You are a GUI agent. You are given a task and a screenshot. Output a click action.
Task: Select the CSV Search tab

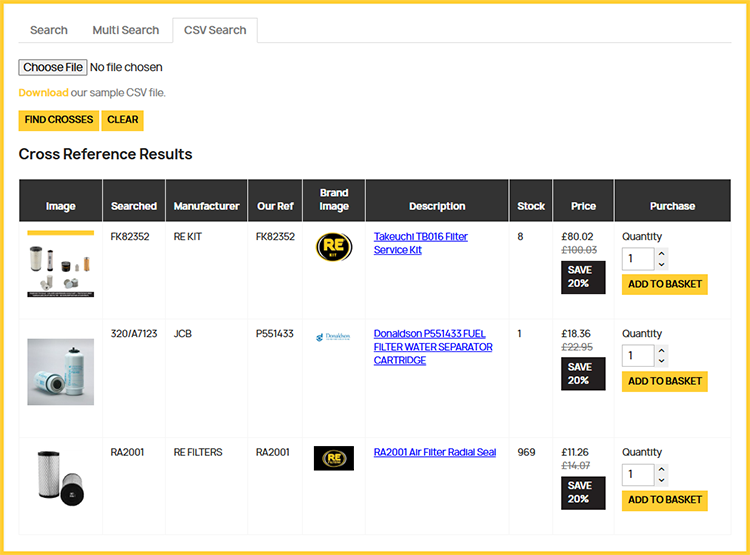[x=215, y=30]
